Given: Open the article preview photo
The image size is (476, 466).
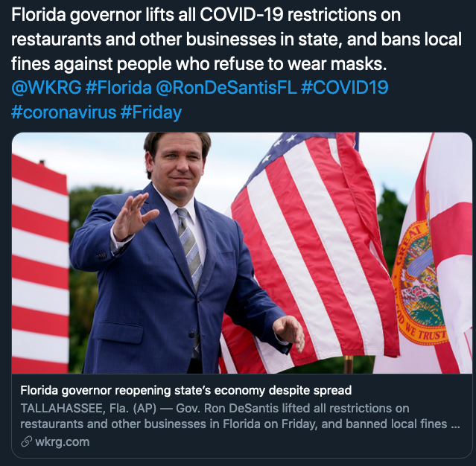Looking at the screenshot, I should coord(241,253).
